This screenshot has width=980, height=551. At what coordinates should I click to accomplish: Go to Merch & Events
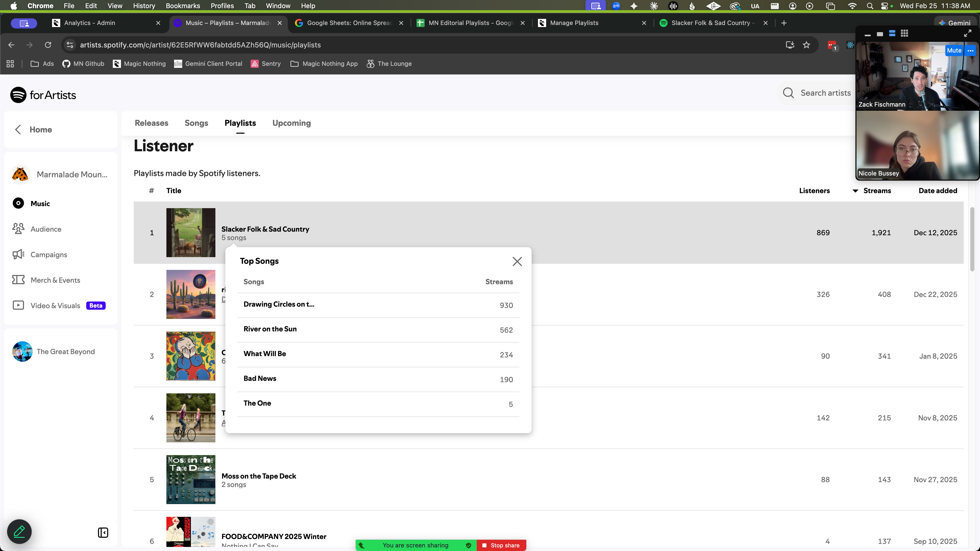point(55,280)
